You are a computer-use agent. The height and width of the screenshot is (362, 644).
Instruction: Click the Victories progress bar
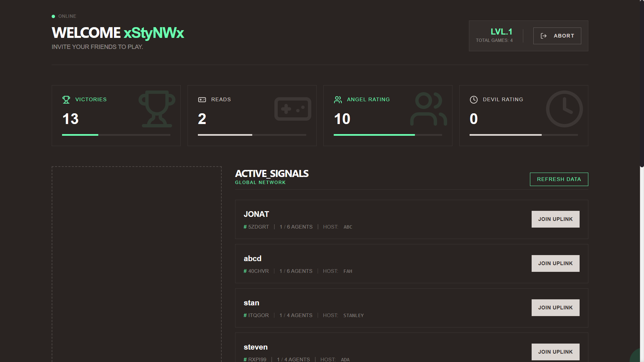click(x=116, y=135)
